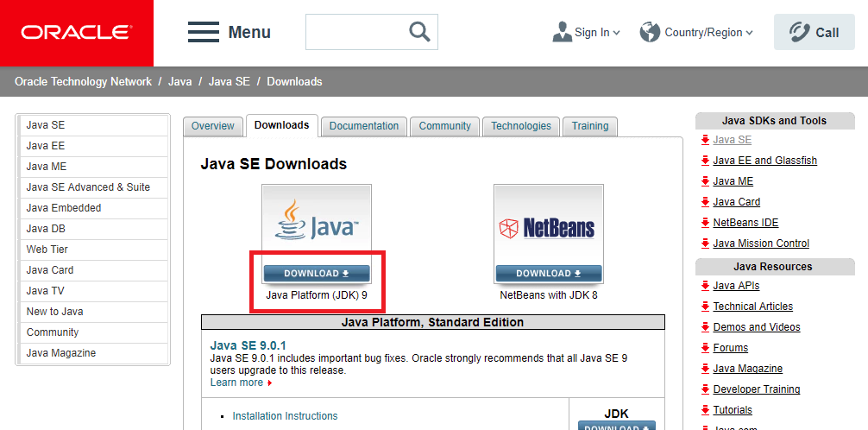
Task: Open the Forums link
Action: click(731, 348)
